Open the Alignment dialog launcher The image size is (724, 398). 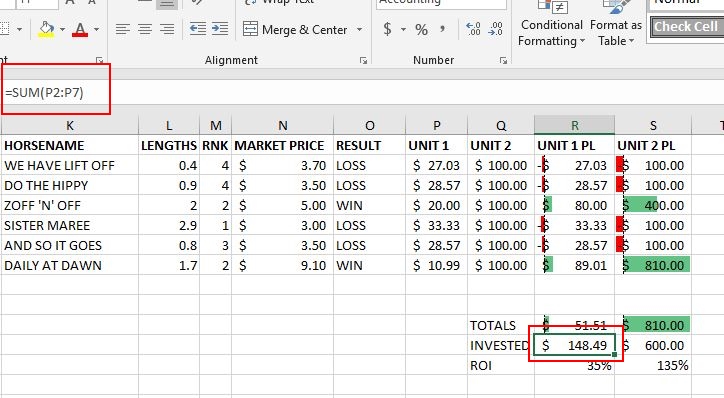364,60
